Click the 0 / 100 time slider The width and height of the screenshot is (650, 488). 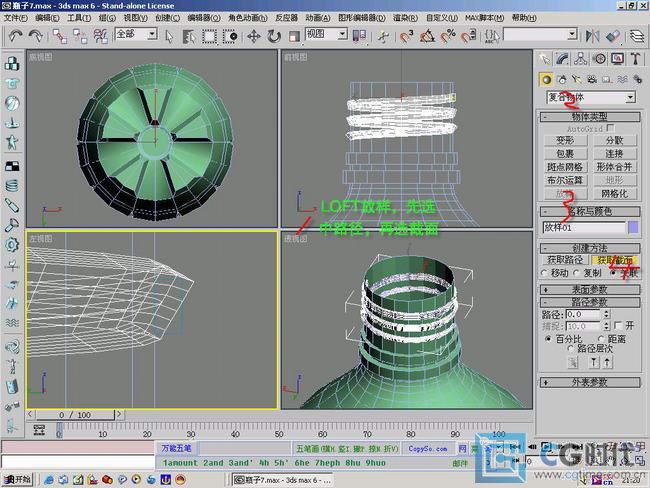(x=75, y=415)
